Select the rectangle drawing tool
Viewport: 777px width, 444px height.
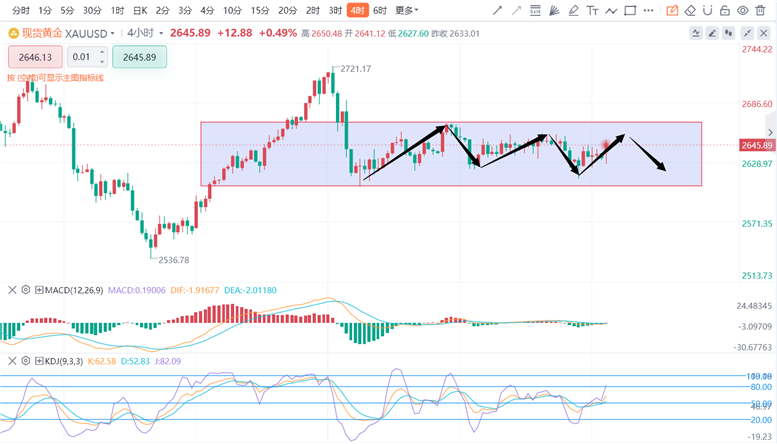point(630,10)
